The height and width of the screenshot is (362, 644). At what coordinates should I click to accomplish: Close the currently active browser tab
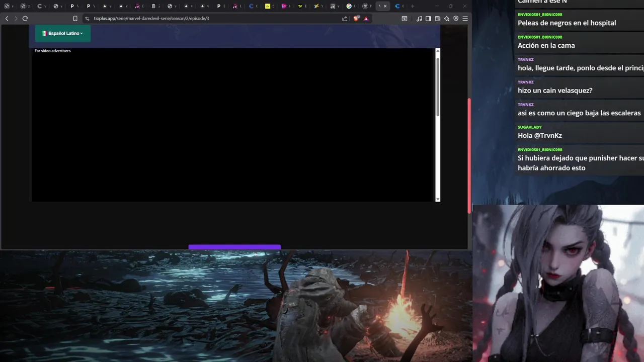click(385, 6)
